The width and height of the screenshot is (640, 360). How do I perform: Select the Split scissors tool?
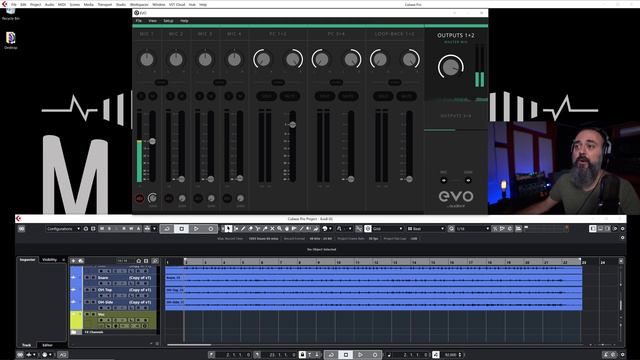258,229
